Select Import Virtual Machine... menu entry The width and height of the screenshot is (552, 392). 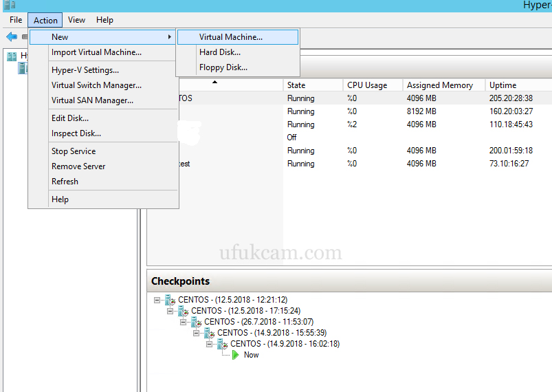click(x=104, y=52)
